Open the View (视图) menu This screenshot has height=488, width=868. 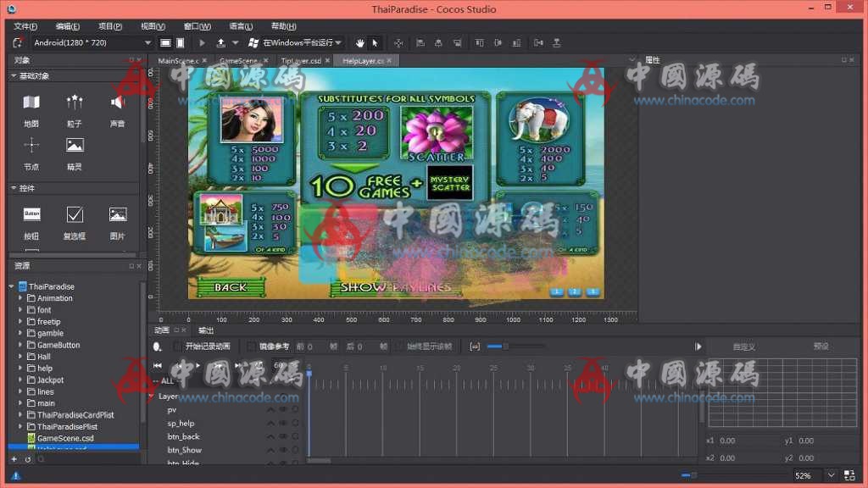pos(153,26)
